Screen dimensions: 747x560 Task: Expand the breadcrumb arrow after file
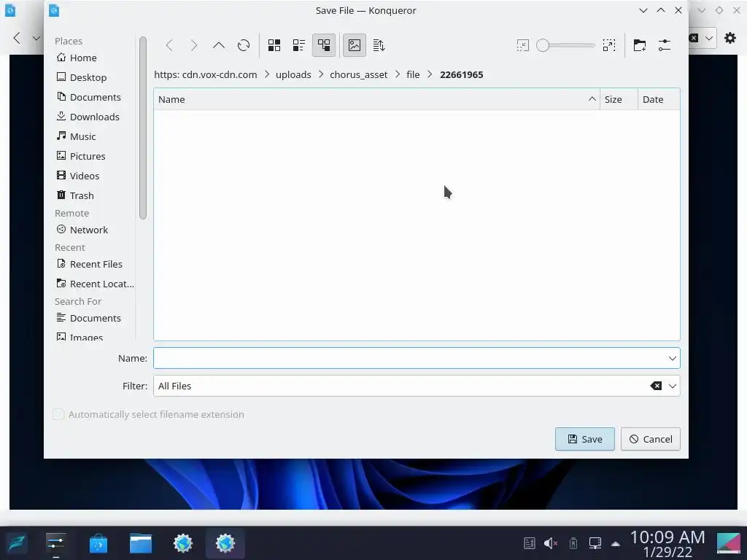(x=430, y=75)
